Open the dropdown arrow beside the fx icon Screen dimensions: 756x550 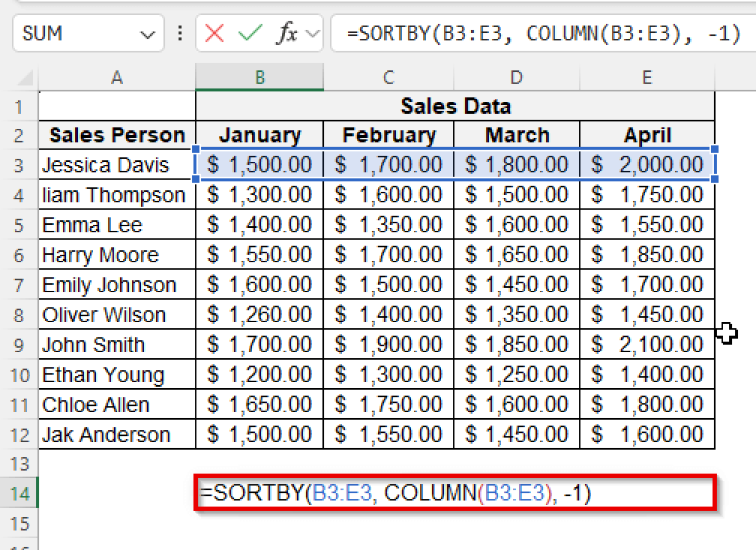tap(313, 33)
